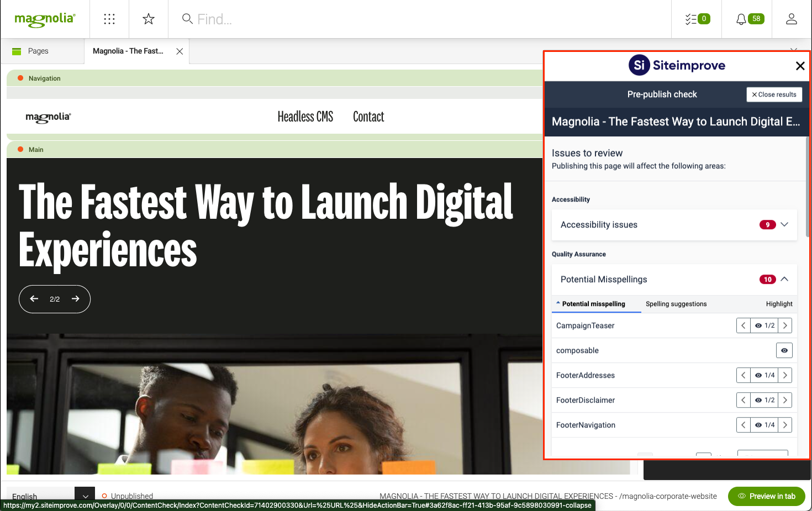Switch to the Pages tab
Viewport: 812px width, 511px height.
click(x=38, y=51)
